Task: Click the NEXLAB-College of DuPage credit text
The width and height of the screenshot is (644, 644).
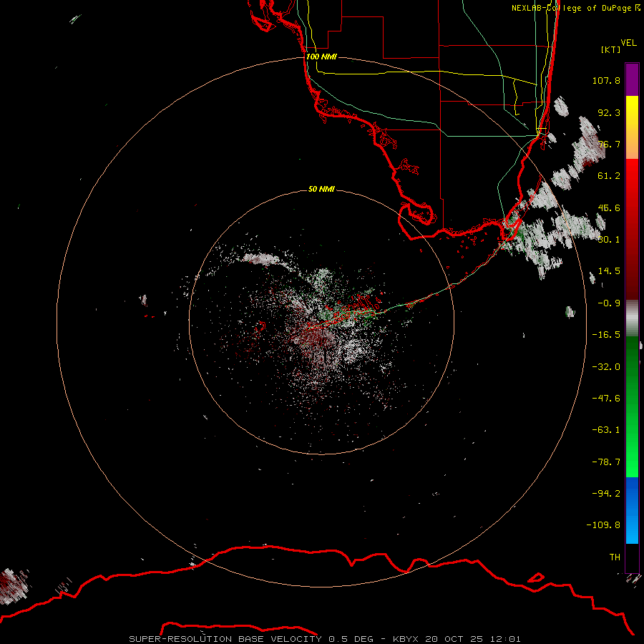Action: coord(575,8)
